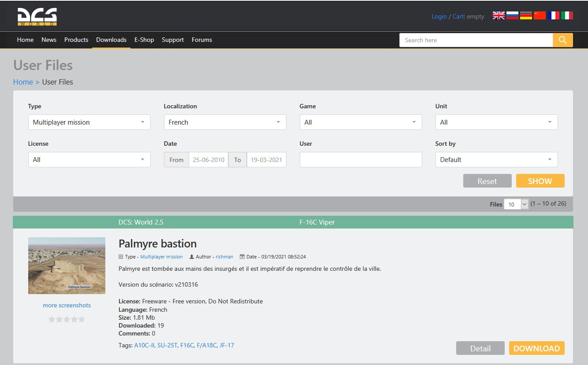Click the DCS: World 2.5 header label

click(x=141, y=222)
